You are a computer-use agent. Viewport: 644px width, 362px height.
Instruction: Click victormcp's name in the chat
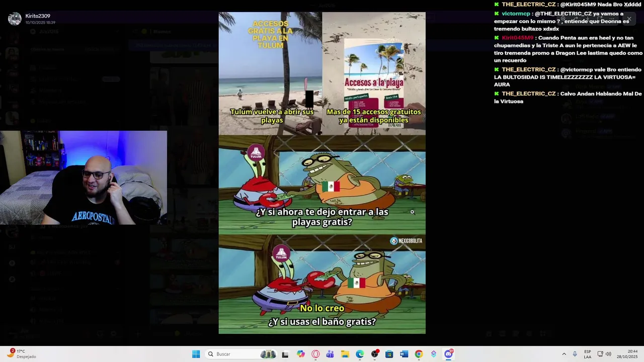coord(516,14)
